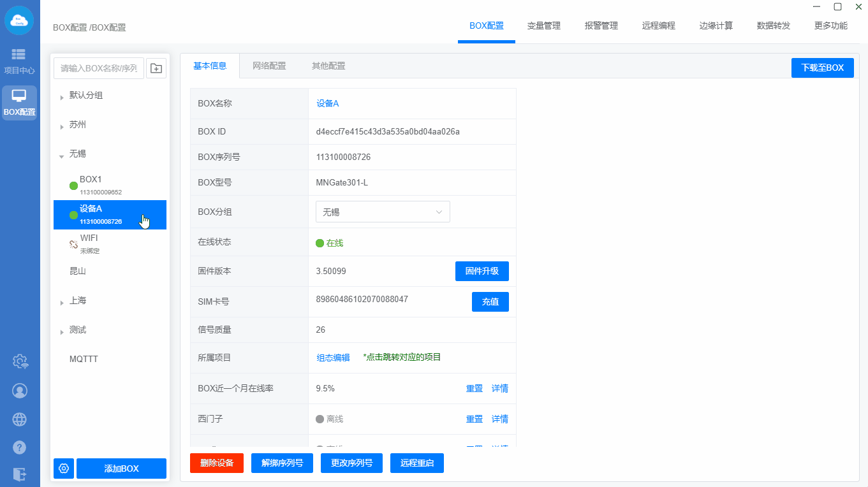Click the logout door icon
The width and height of the screenshot is (868, 487).
coord(20,474)
